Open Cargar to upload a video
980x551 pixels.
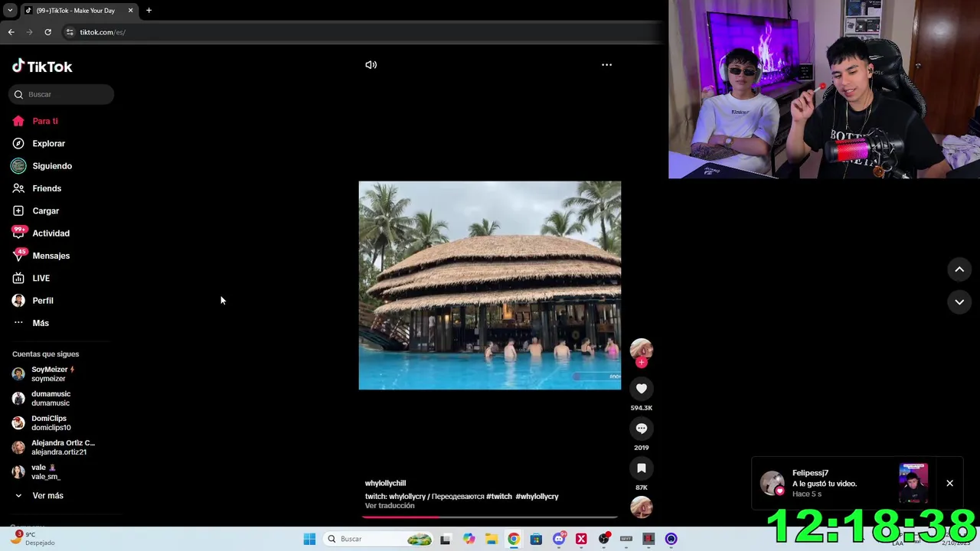[35, 210]
